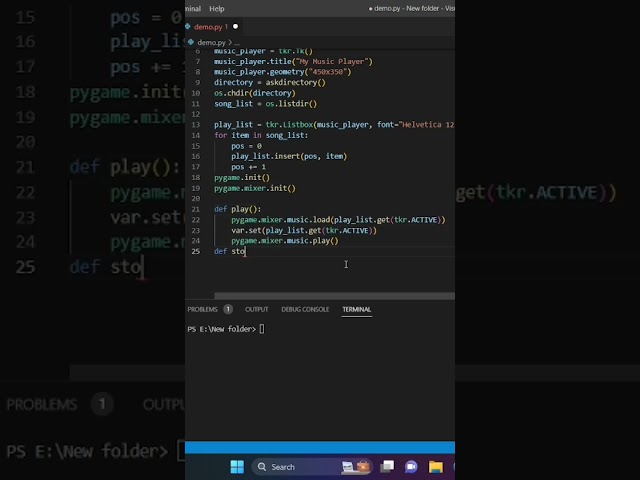Click the briefcase search highlight icon

click(363, 466)
